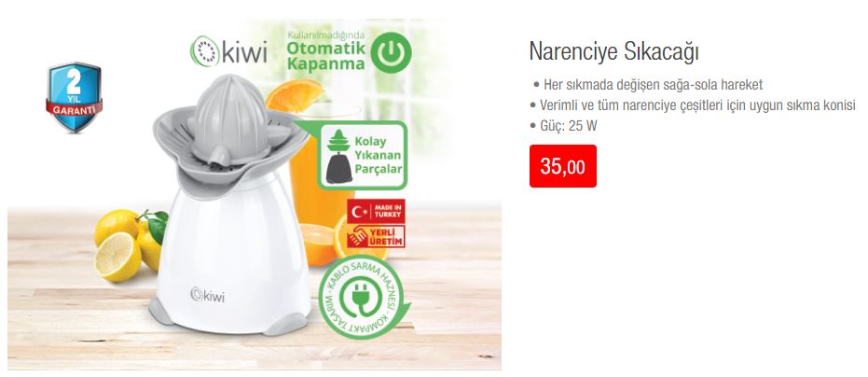This screenshot has height=377, width=868.
Task: Click the Güç: 25 W specification line
Action: [x=563, y=126]
